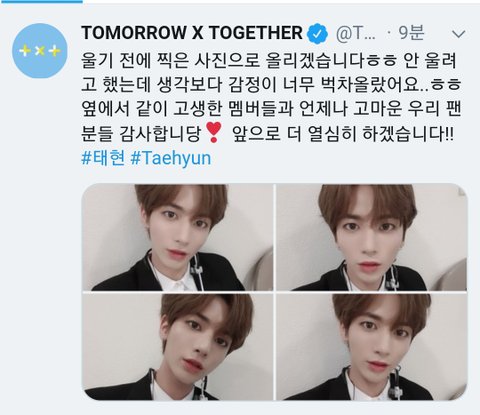This screenshot has width=480, height=415.
Task: Open the #Taehyun hashtag
Action: click(x=171, y=158)
